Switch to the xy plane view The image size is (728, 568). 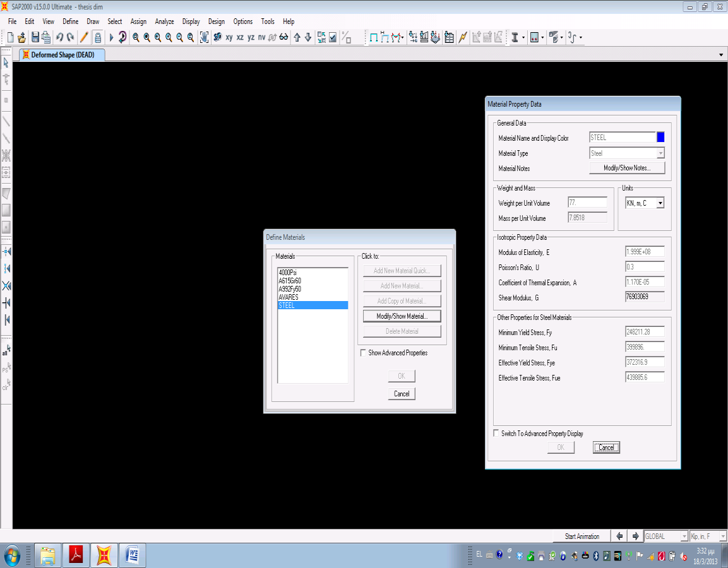click(229, 38)
